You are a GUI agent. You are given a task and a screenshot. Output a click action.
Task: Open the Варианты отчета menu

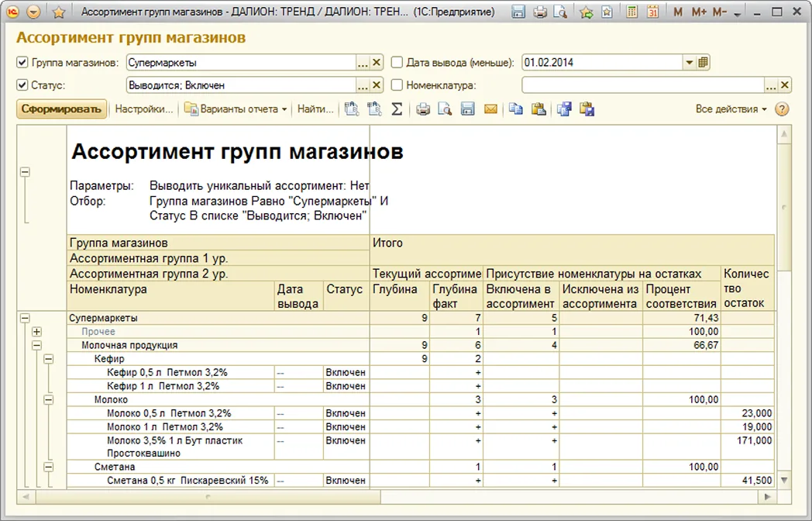pyautogui.click(x=236, y=109)
